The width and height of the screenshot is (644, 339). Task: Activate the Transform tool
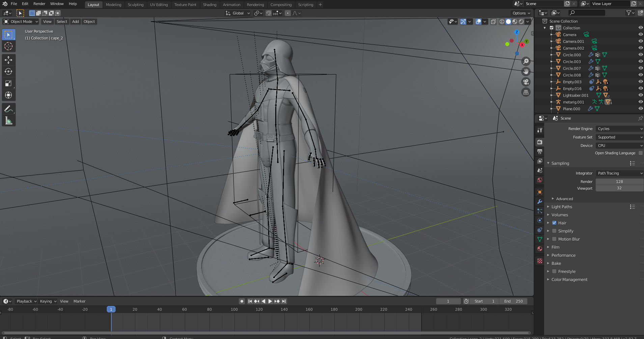pyautogui.click(x=8, y=95)
